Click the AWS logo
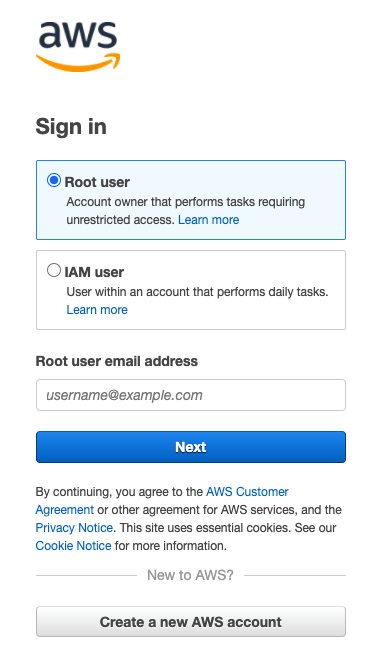 pos(78,46)
